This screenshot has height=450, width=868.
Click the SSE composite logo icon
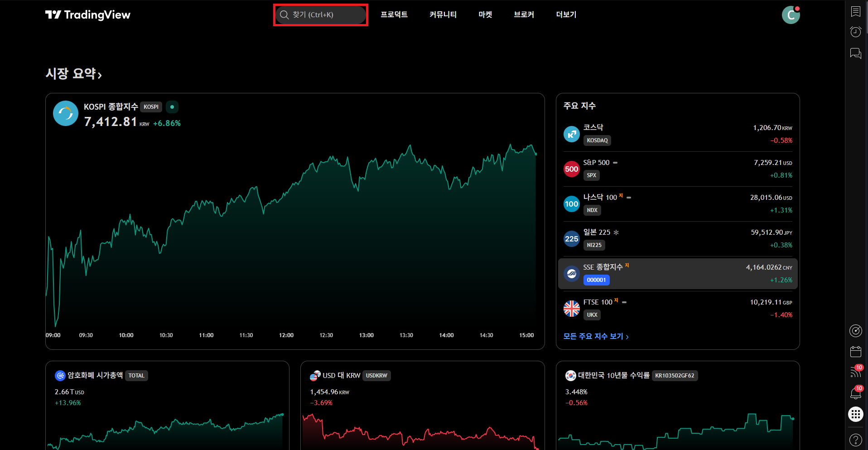[x=572, y=274]
